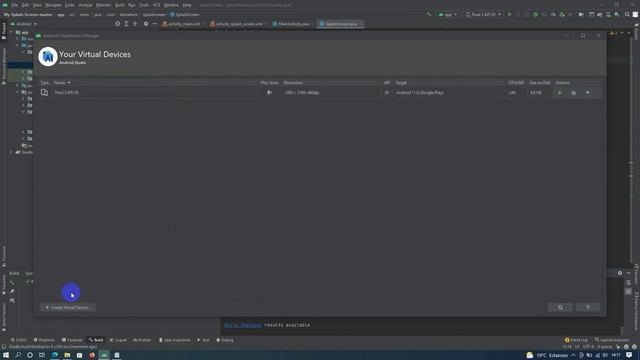Open Microsoft Edge from the taskbar
This screenshot has height=360, width=640.
(55, 355)
